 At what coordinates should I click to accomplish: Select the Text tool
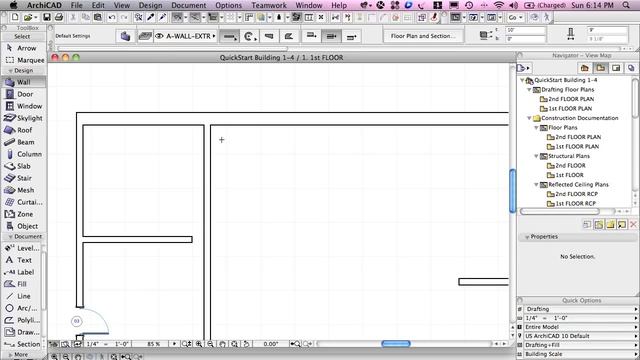click(21, 260)
